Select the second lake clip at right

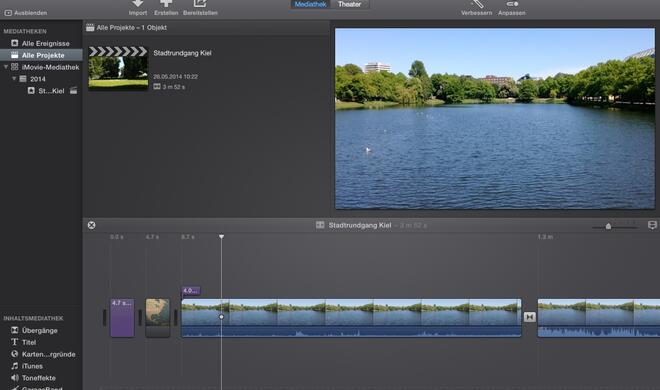[x=599, y=318]
